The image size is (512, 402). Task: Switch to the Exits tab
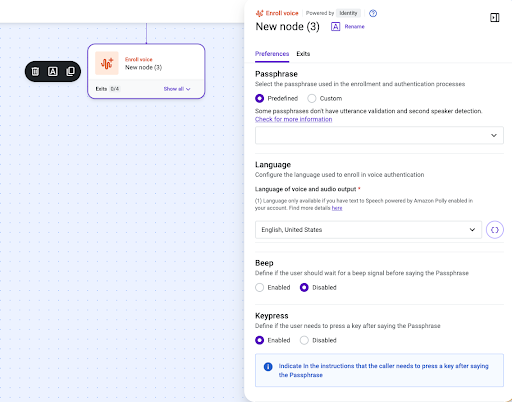[303, 54]
